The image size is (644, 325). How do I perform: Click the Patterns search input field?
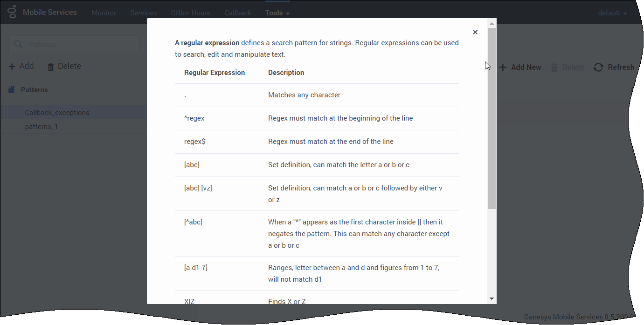tap(74, 44)
